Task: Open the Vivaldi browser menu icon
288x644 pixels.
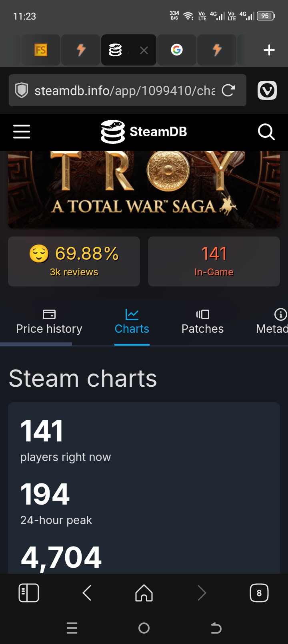Action: (267, 91)
